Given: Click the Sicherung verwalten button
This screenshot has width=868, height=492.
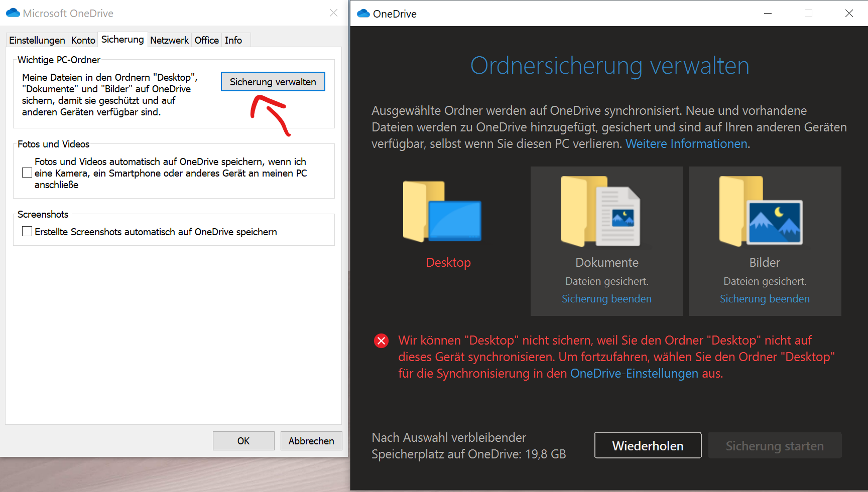Looking at the screenshot, I should [x=273, y=82].
